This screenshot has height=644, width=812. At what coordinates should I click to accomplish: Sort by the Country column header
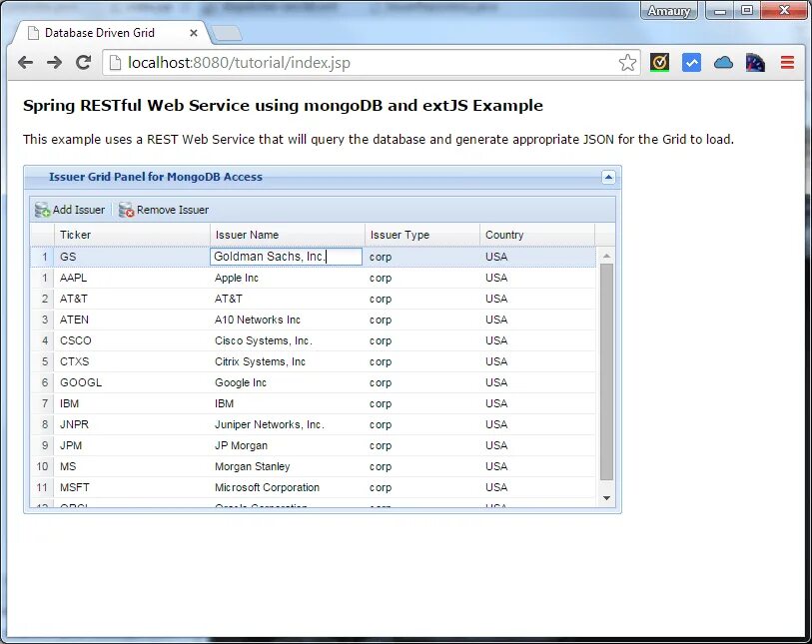click(537, 235)
